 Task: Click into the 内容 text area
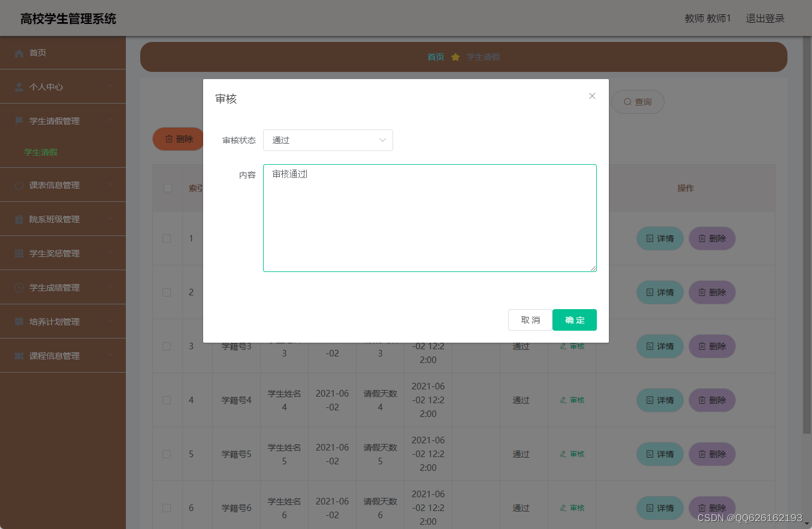coord(430,218)
